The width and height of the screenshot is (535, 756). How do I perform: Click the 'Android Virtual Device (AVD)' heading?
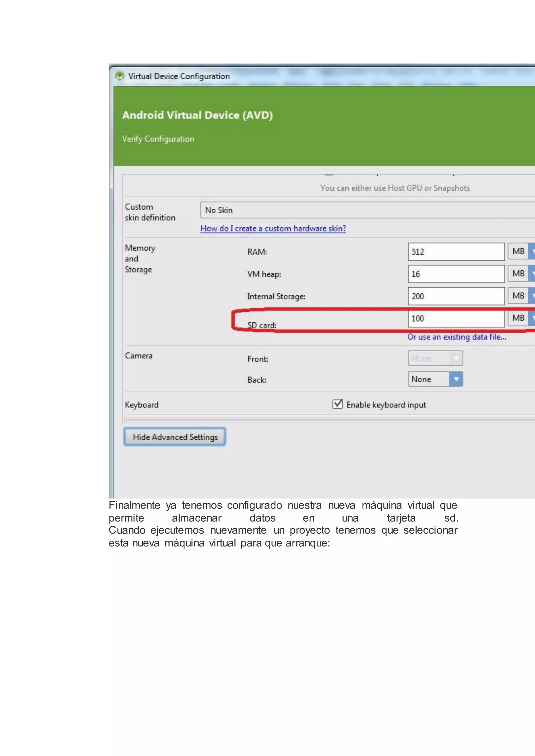tap(197, 115)
